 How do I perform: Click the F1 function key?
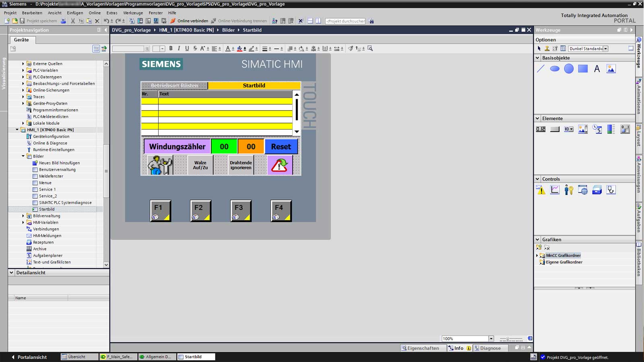(161, 211)
